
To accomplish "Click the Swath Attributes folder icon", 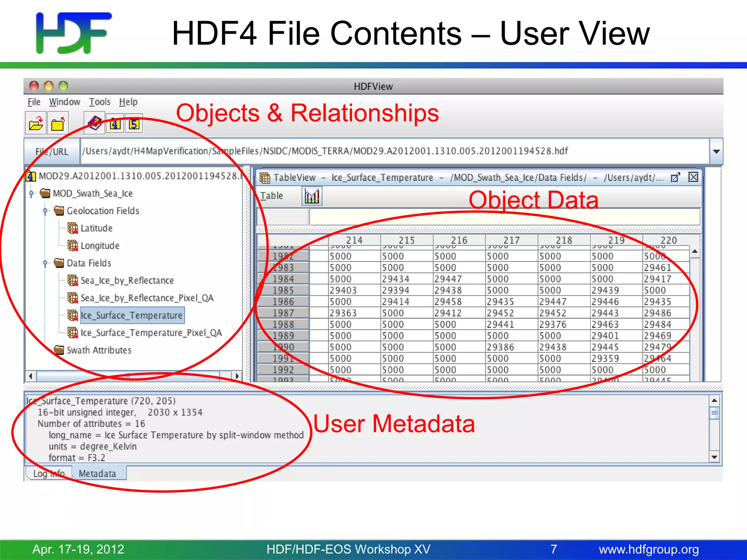I will 59,350.
